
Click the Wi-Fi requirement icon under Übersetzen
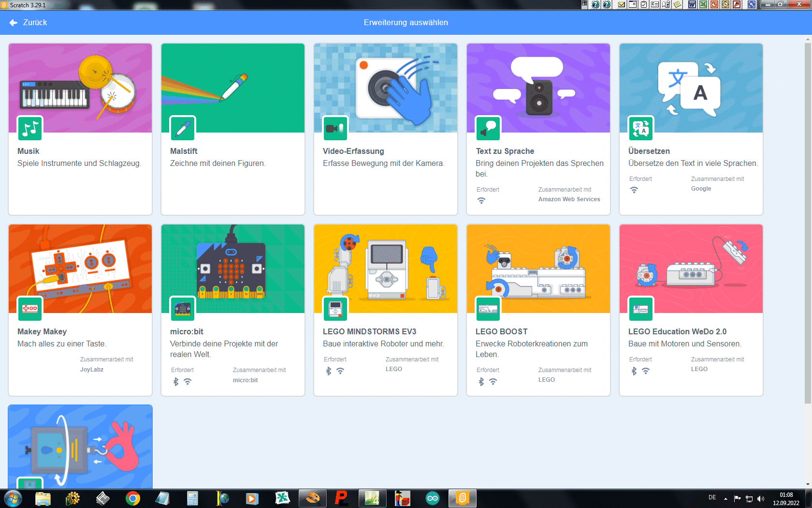[x=634, y=190]
